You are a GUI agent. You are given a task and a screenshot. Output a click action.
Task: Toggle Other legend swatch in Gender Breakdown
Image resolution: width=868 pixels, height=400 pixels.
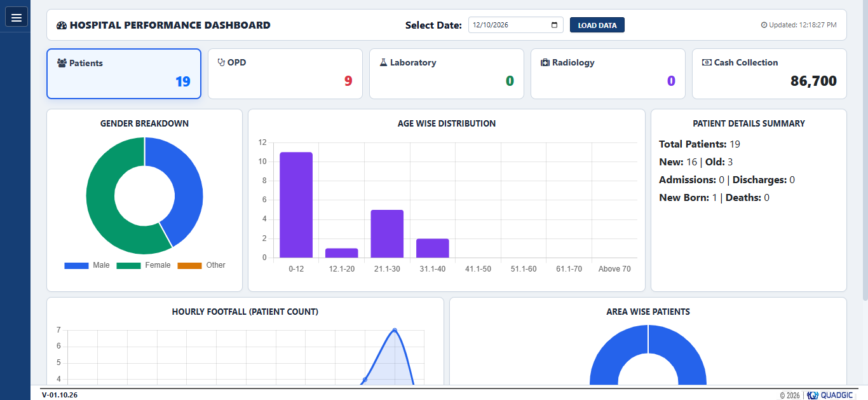189,265
